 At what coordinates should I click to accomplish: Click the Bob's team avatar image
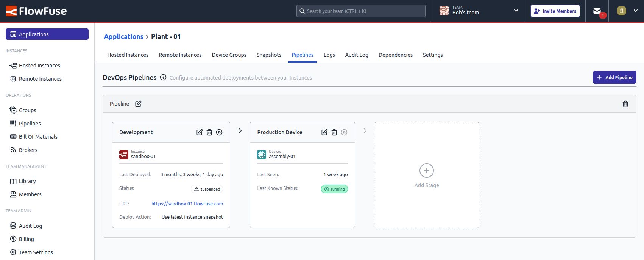pos(444,11)
